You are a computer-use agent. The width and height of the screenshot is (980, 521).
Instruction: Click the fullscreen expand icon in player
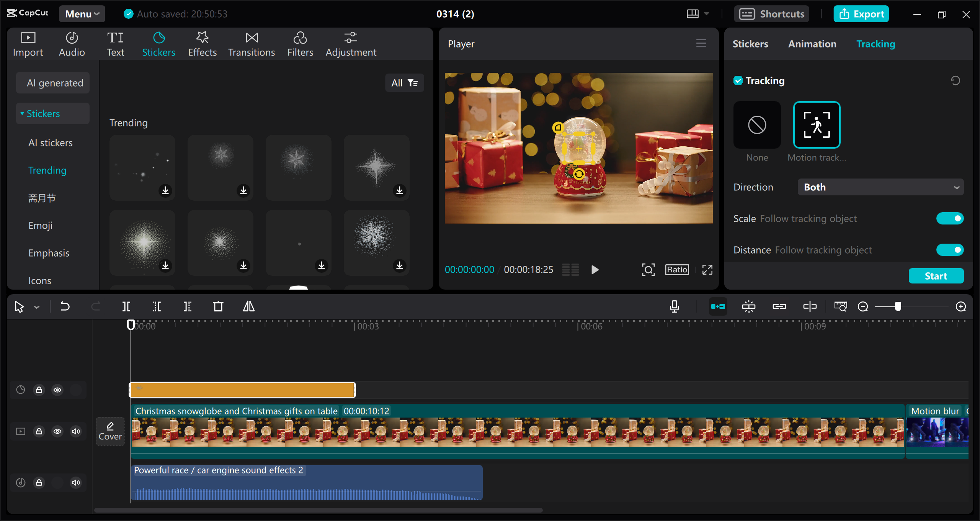click(707, 270)
